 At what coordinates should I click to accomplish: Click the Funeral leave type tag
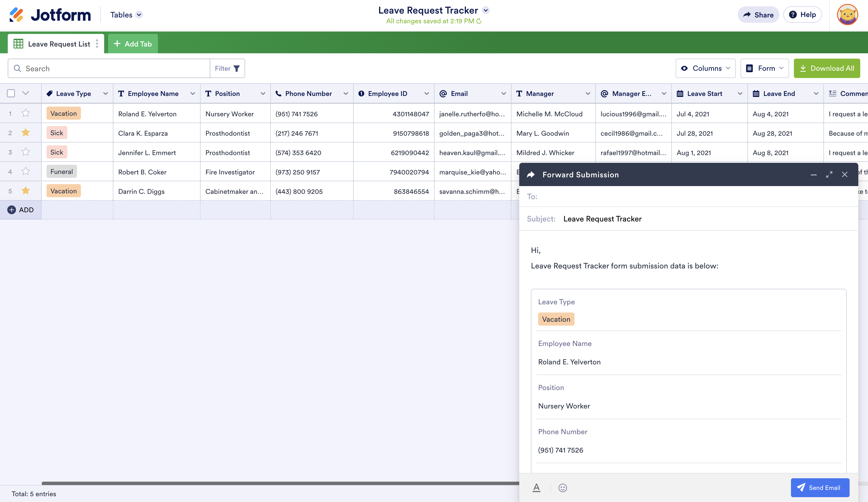point(62,172)
